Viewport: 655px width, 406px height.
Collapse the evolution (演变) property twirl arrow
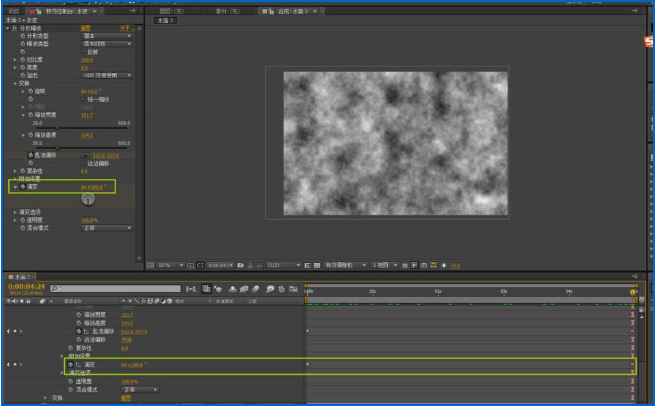[x=14, y=187]
